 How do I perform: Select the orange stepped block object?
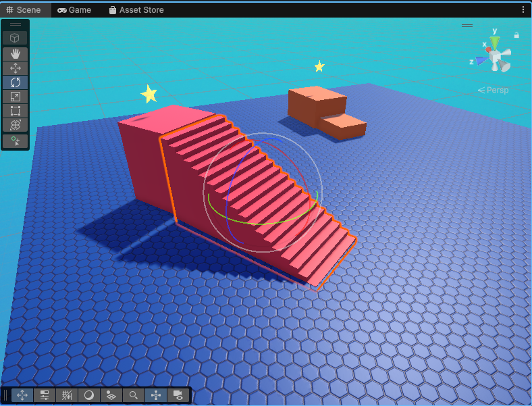click(x=317, y=107)
